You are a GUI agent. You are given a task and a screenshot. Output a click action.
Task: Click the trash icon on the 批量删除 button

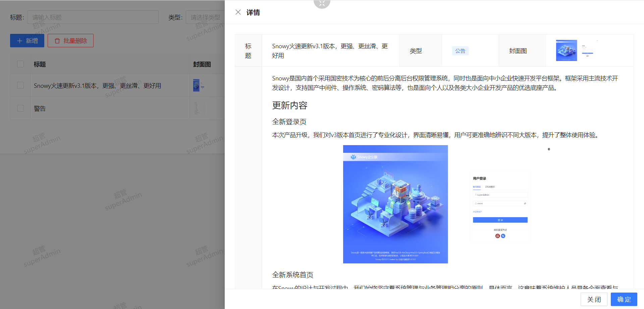point(57,41)
